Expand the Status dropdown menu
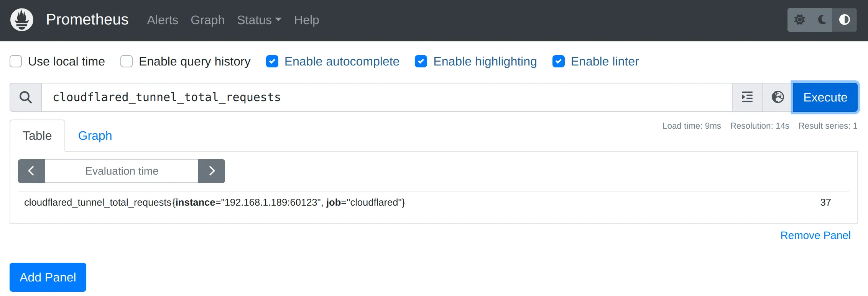Image resolution: width=868 pixels, height=296 pixels. [259, 20]
